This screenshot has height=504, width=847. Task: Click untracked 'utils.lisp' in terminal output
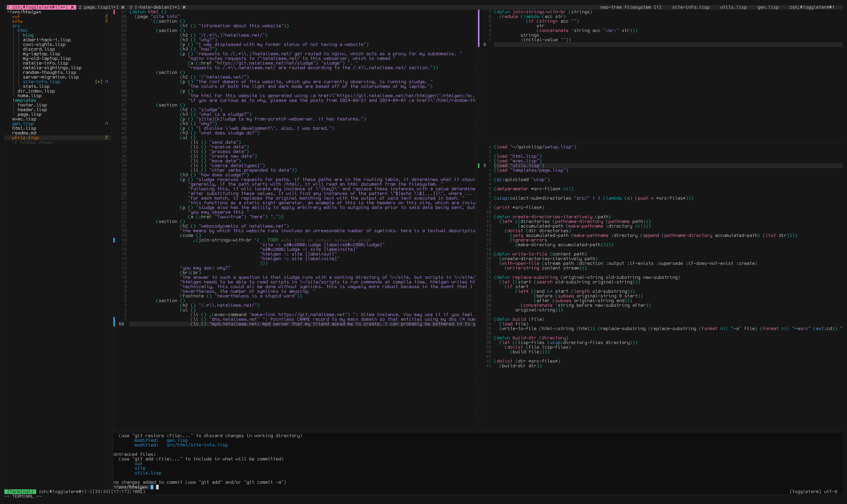pyautogui.click(x=148, y=473)
